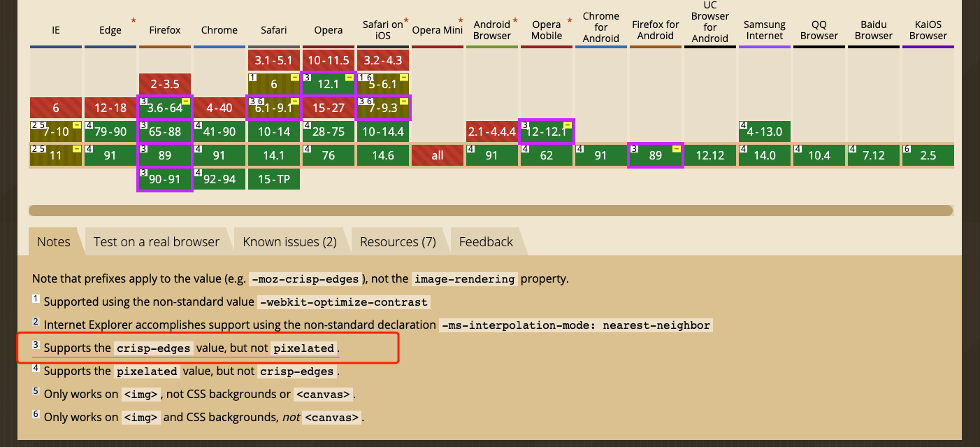Viewport: 980px width, 447px height.
Task: Click the Samsung Internet column header
Action: [765, 30]
